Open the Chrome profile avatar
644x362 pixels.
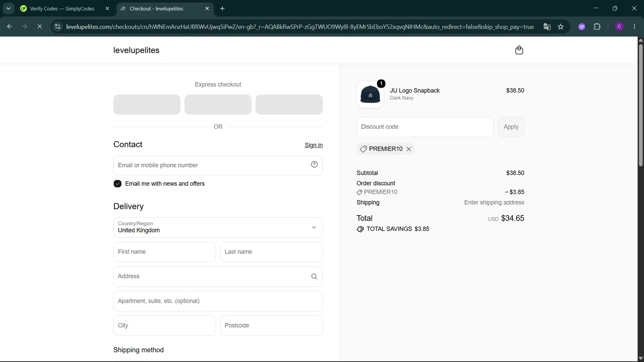click(619, 27)
